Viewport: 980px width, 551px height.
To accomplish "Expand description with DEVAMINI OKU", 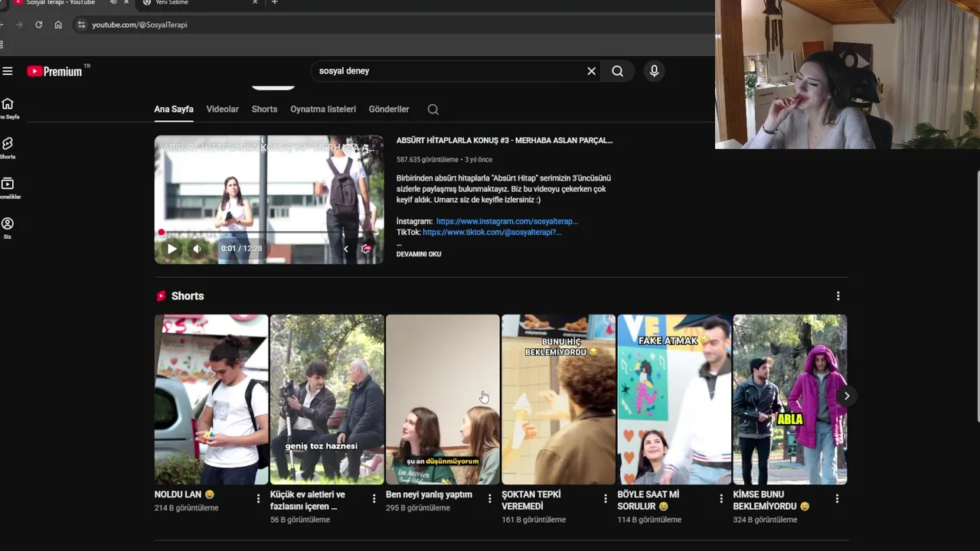I will point(419,254).
